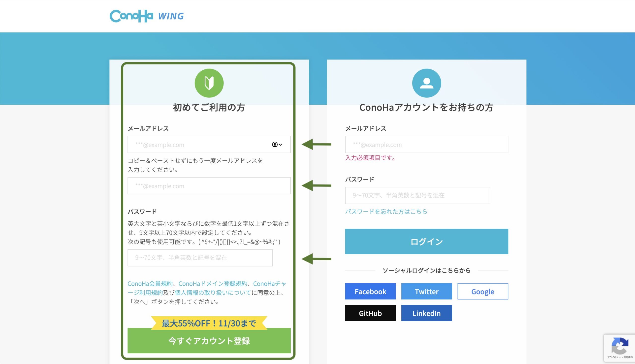
Task: Click the Twitter social login icon
Action: coord(426,291)
